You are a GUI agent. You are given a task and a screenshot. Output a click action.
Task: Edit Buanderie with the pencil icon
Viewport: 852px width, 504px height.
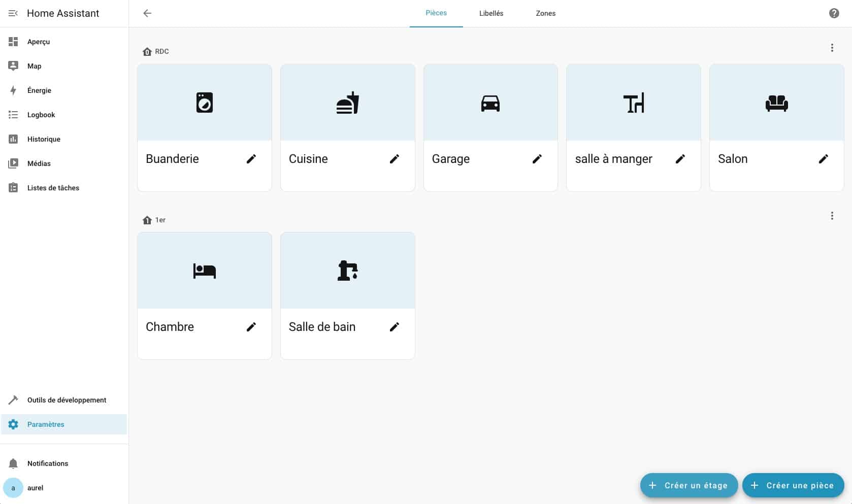pyautogui.click(x=251, y=159)
